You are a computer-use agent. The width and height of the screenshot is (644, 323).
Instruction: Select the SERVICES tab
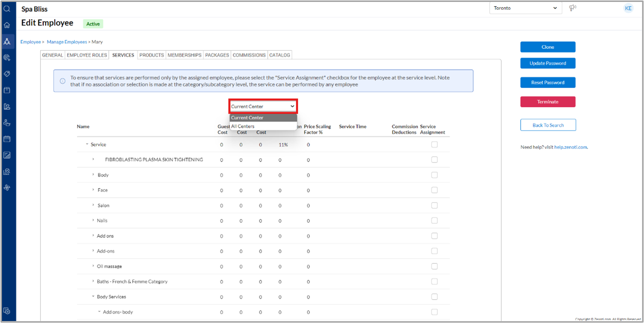pos(123,55)
